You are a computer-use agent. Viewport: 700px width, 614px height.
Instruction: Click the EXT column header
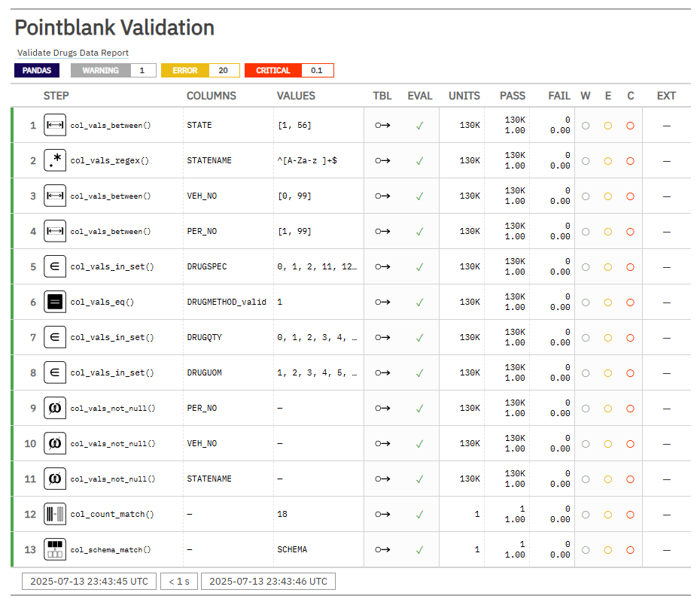pos(667,96)
